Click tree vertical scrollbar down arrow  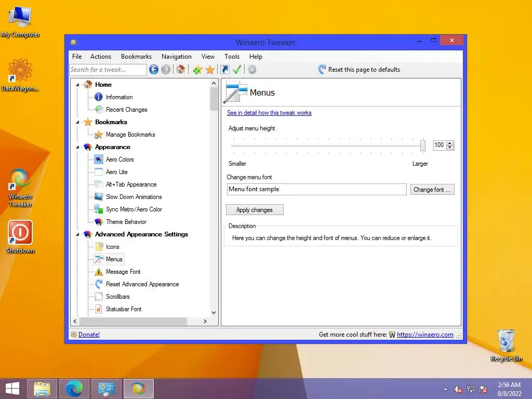click(214, 312)
